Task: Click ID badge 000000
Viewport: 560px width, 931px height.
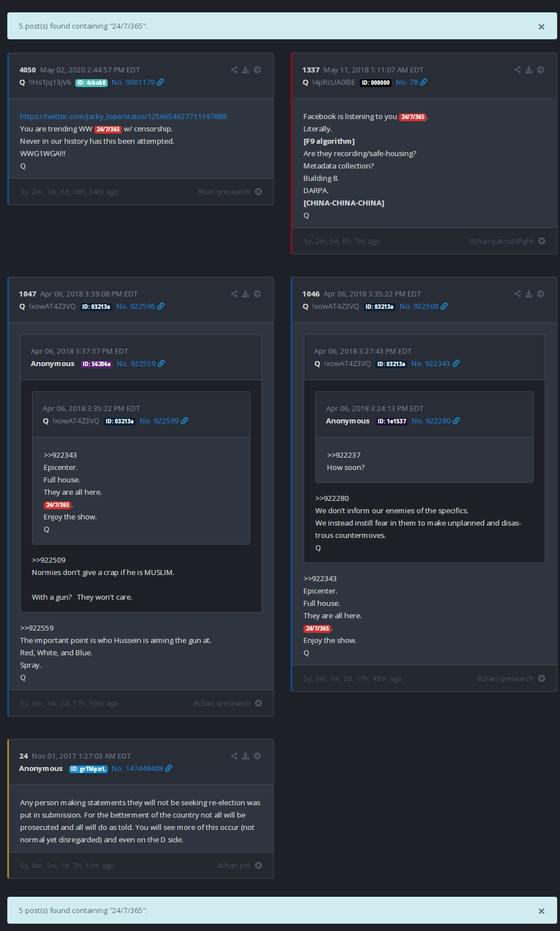Action: coord(375,83)
